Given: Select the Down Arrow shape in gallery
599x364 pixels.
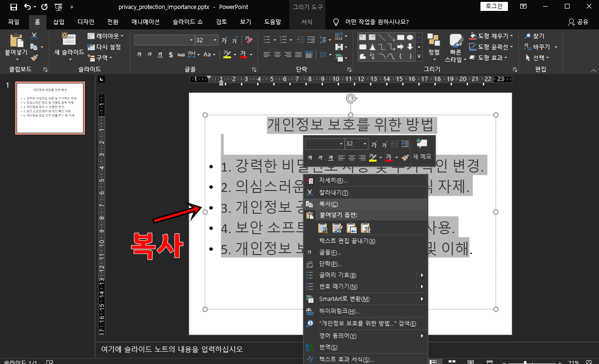Looking at the screenshot, I should (x=410, y=46).
